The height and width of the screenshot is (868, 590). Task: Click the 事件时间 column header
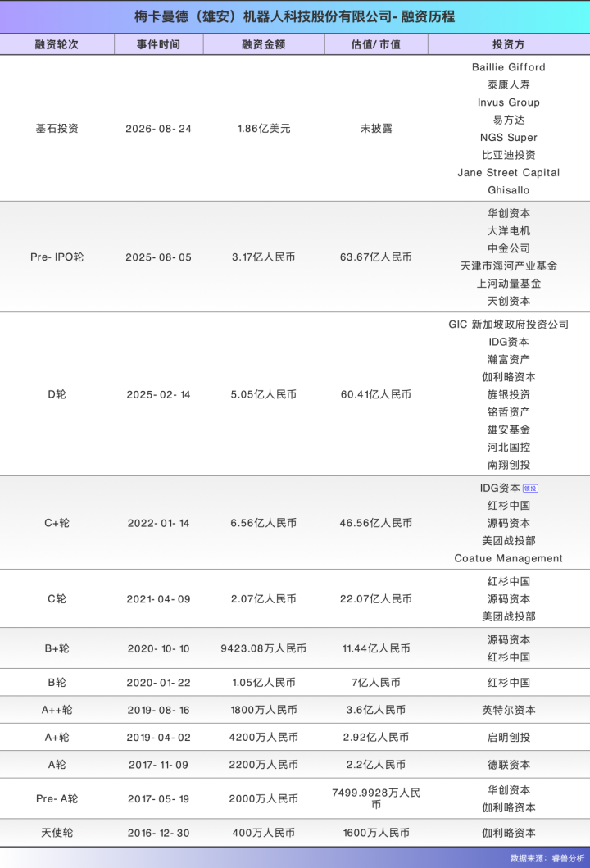[x=158, y=44]
